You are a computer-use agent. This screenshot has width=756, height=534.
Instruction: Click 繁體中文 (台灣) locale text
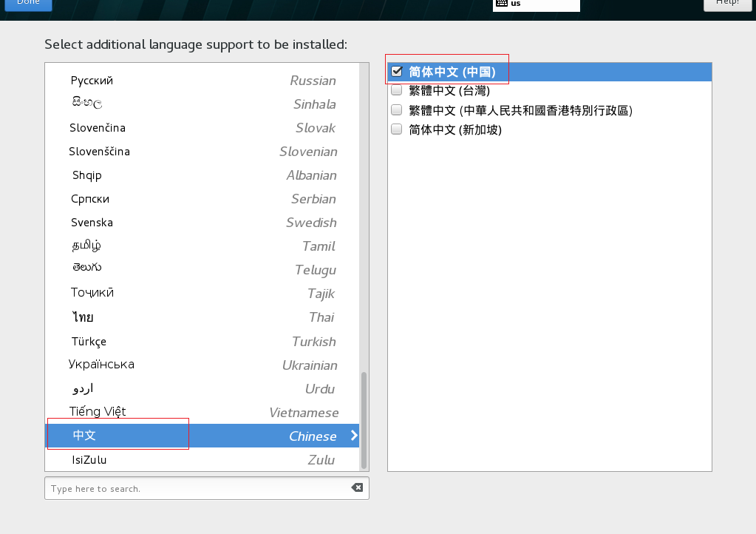(449, 91)
